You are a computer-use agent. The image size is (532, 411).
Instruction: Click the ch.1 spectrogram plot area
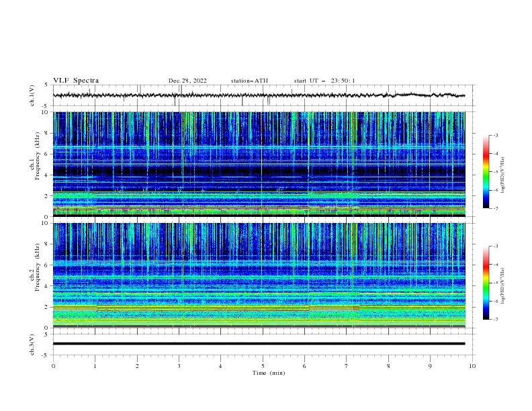point(259,164)
